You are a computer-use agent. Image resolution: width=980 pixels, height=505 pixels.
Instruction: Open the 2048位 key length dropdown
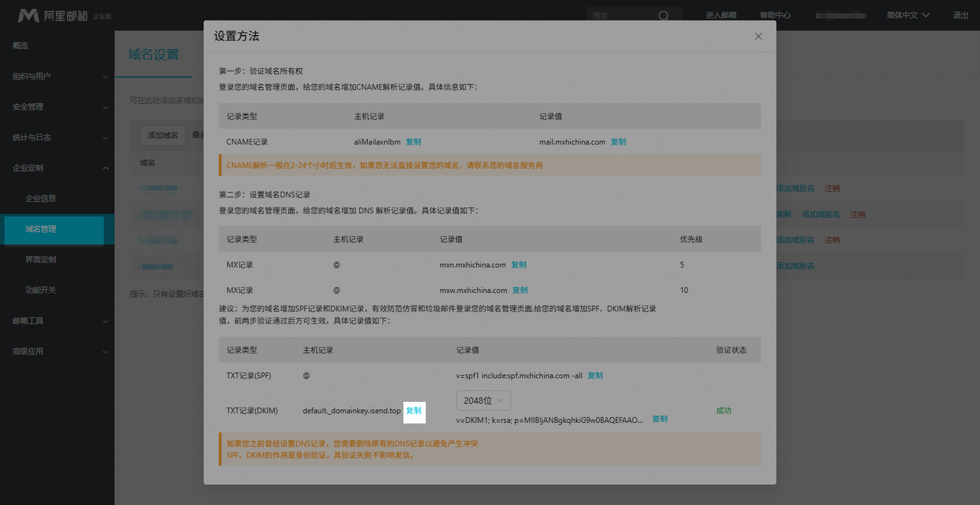(483, 401)
